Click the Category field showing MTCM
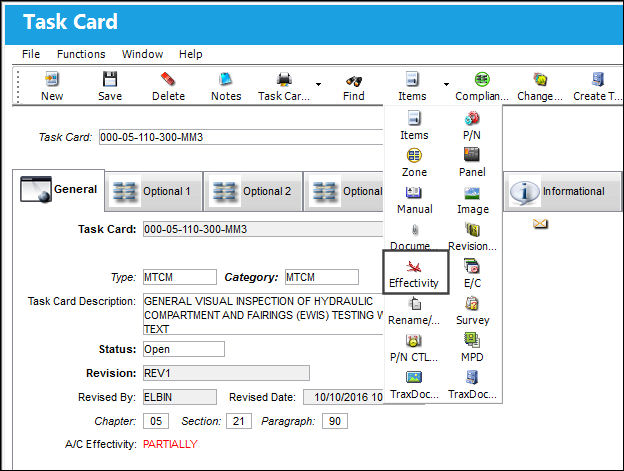The height and width of the screenshot is (471, 624). 322,277
